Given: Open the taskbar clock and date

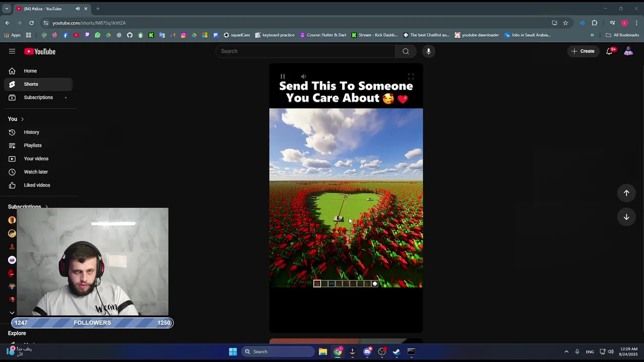Looking at the screenshot, I should pyautogui.click(x=629, y=351).
